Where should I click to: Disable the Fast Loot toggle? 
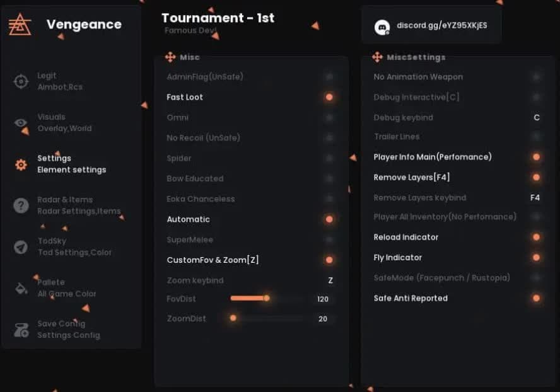pyautogui.click(x=329, y=97)
